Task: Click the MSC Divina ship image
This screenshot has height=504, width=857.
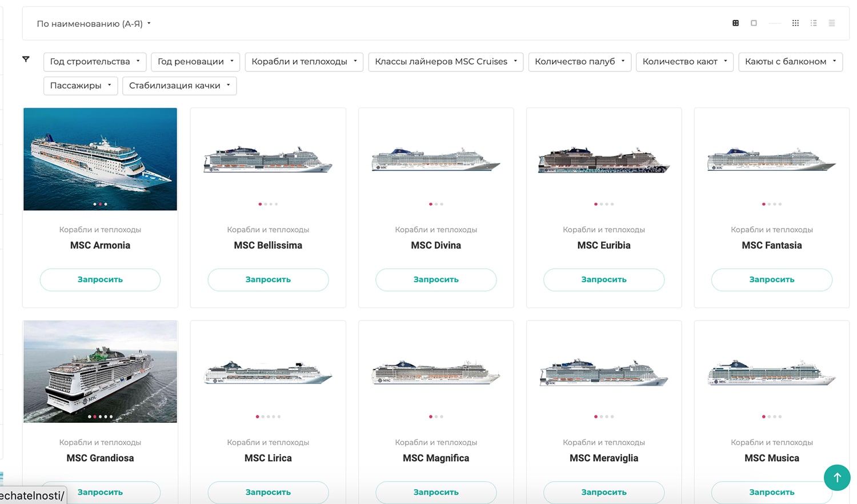Action: click(x=436, y=159)
